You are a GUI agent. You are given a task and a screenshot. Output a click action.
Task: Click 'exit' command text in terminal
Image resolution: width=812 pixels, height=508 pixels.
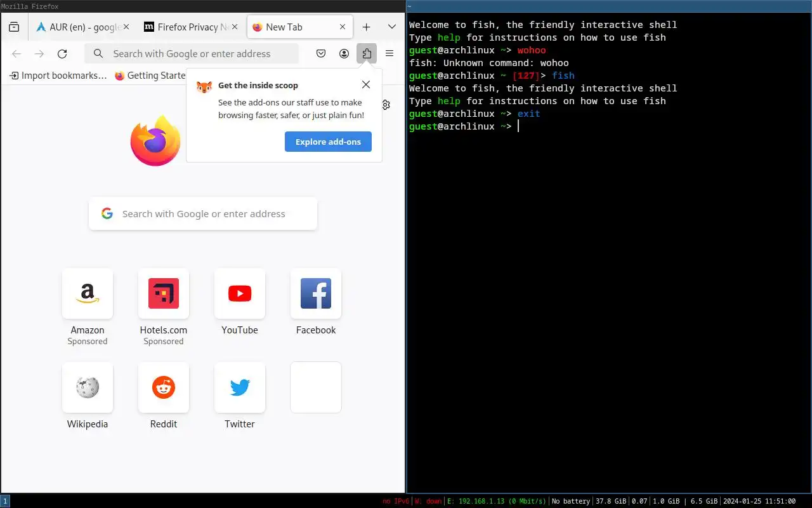point(529,114)
